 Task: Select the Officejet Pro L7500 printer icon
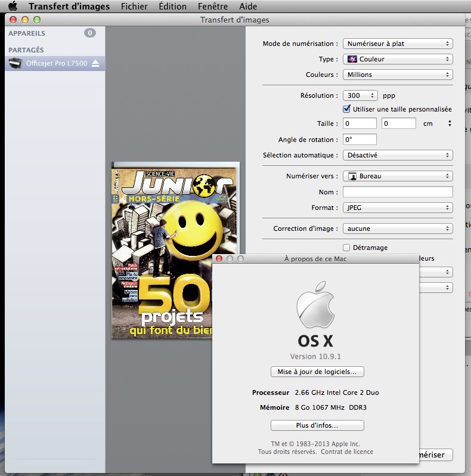click(16, 64)
